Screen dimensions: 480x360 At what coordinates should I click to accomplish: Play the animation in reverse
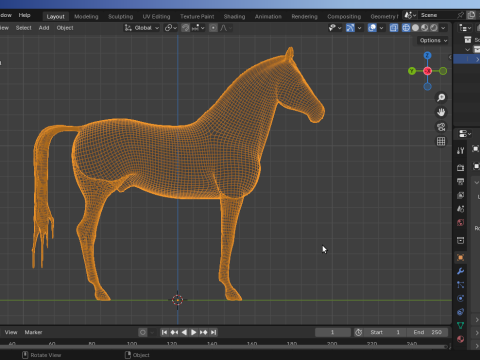pos(184,332)
